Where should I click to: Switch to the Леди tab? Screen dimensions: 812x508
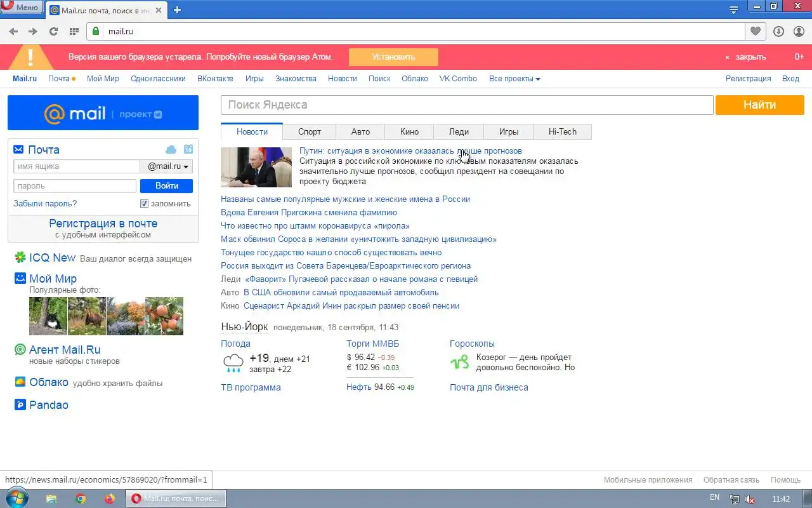click(459, 131)
